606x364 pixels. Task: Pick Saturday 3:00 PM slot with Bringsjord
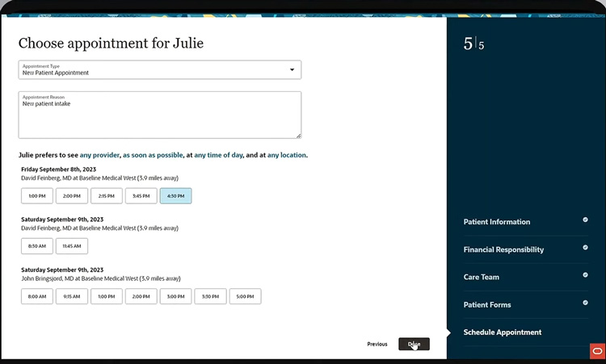pos(176,296)
